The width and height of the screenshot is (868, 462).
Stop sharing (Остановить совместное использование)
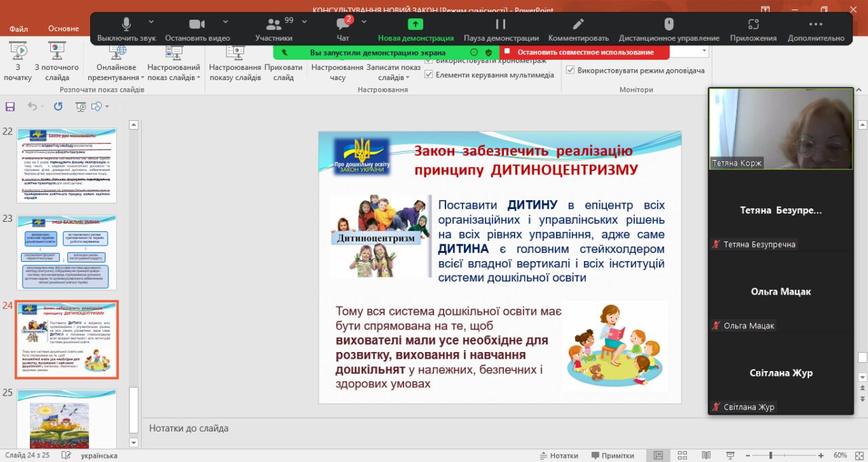pos(585,52)
